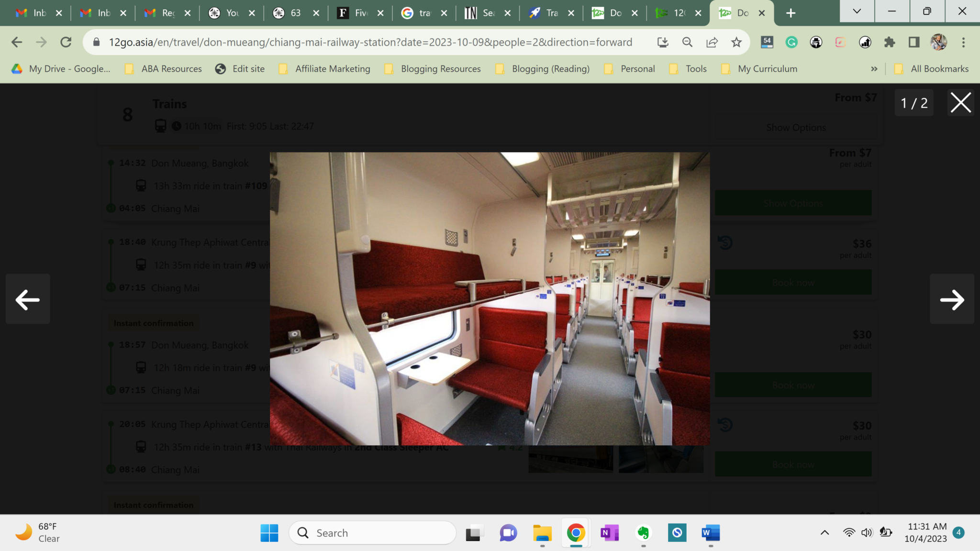This screenshot has width=980, height=551.
Task: Close the photo lightbox with X
Action: point(960,103)
